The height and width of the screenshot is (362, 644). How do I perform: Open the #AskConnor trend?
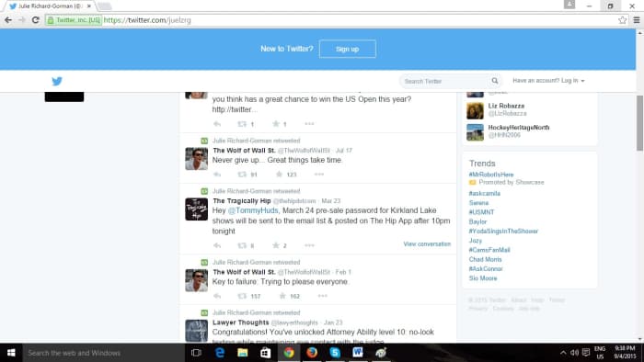tap(486, 269)
